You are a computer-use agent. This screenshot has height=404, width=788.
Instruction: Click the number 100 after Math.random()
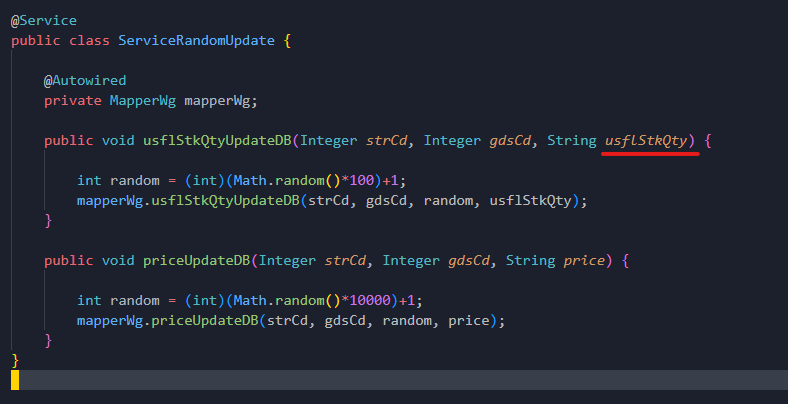coord(362,180)
